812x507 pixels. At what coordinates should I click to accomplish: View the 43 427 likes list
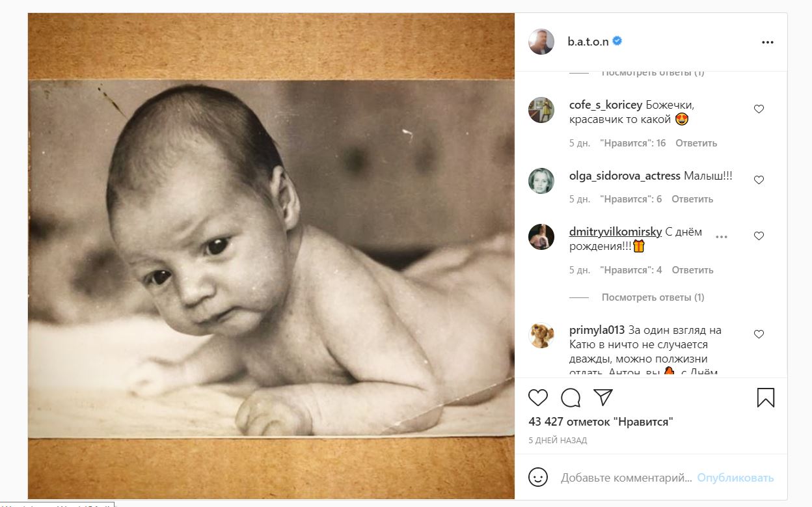601,422
